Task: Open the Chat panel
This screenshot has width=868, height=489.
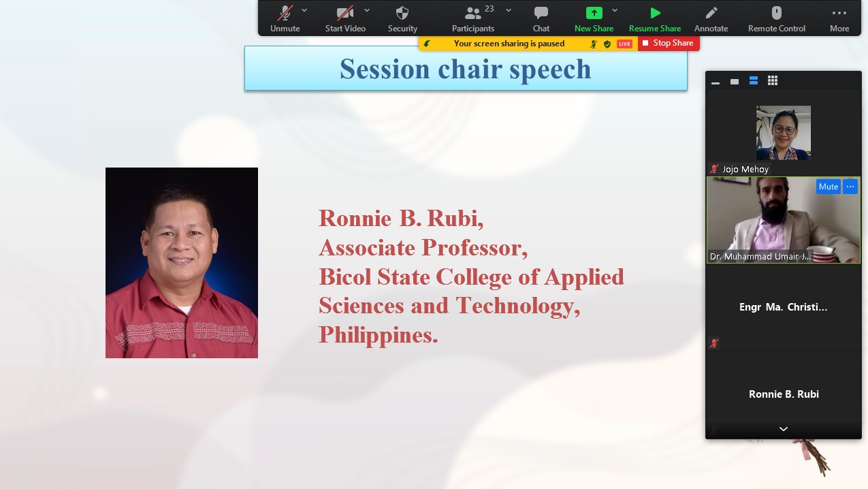Action: coord(541,19)
